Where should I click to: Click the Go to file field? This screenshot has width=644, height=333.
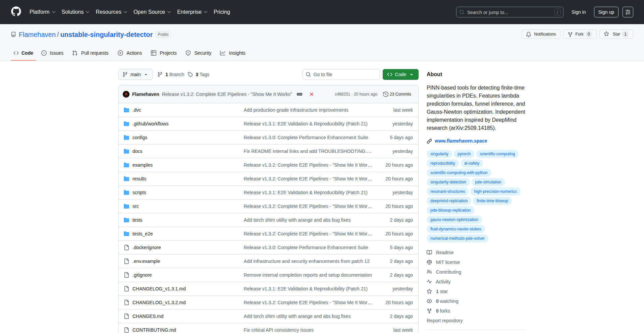point(341,74)
